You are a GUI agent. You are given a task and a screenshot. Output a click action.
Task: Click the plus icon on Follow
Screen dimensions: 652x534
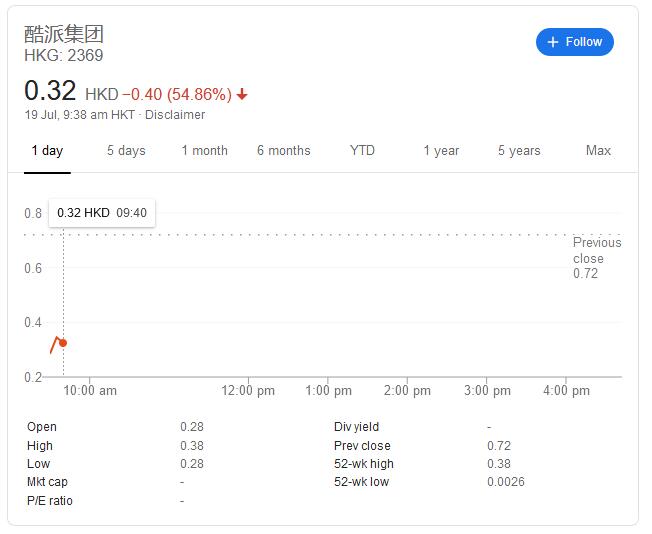[x=553, y=42]
